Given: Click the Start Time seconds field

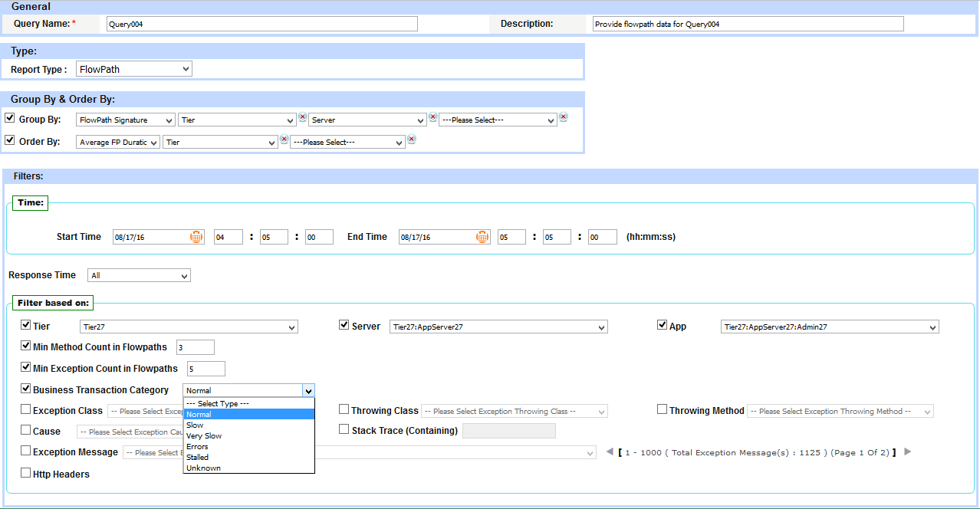Looking at the screenshot, I should (319, 237).
